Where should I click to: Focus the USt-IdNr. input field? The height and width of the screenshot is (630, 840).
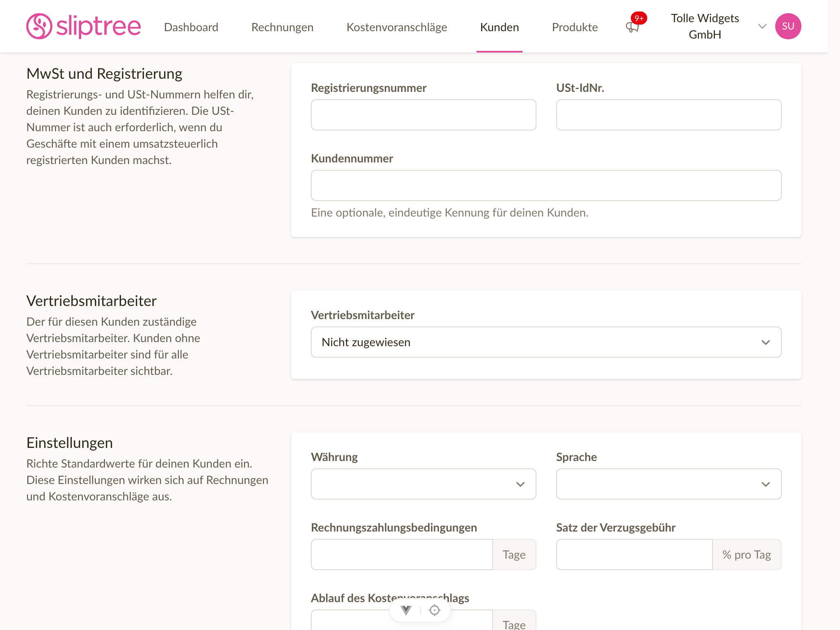point(669,115)
